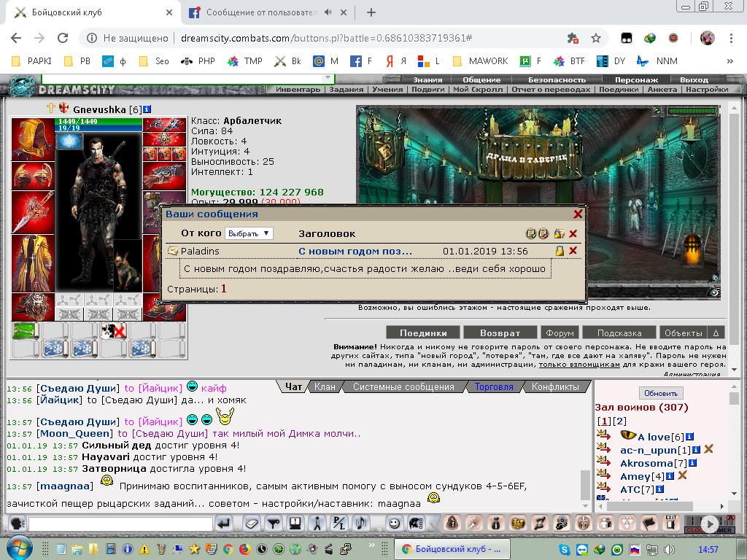Bookmark this page with the star icon
This screenshot has height=560, width=747.
point(595,38)
